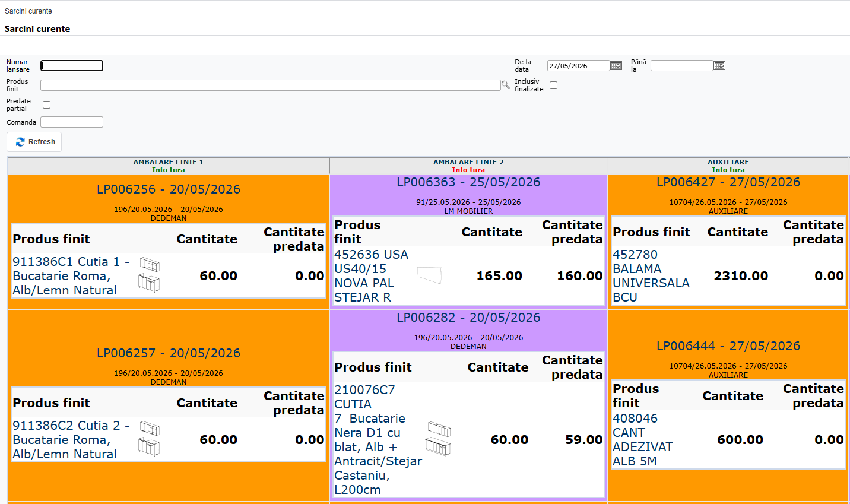Click quantity 165.00 for USA US40/15

click(x=499, y=276)
